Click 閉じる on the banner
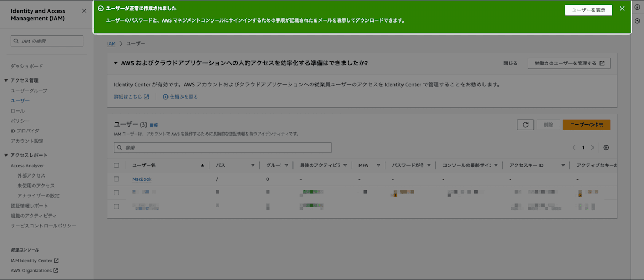644x280 pixels. click(510, 63)
